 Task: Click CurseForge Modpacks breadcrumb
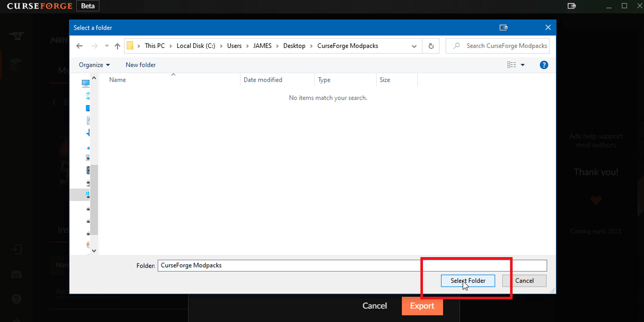(x=348, y=46)
